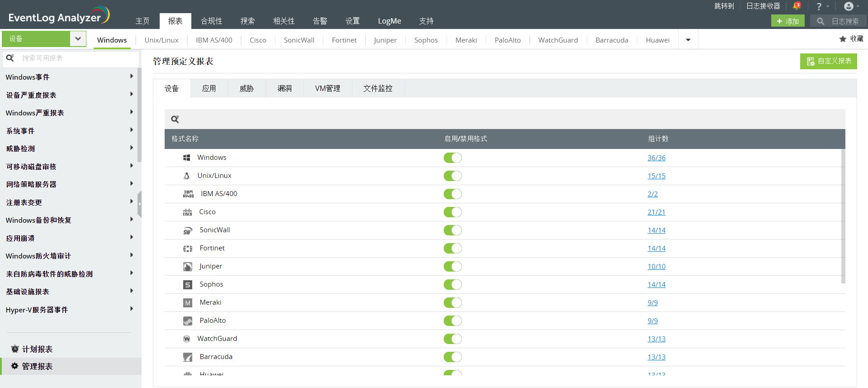Click the Barracuda row icon
Screen dimensions: 868x388
point(188,357)
